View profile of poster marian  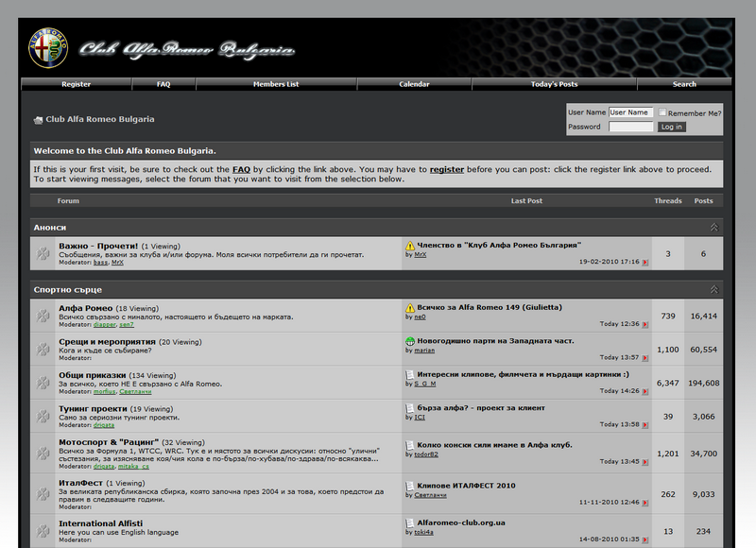point(424,351)
